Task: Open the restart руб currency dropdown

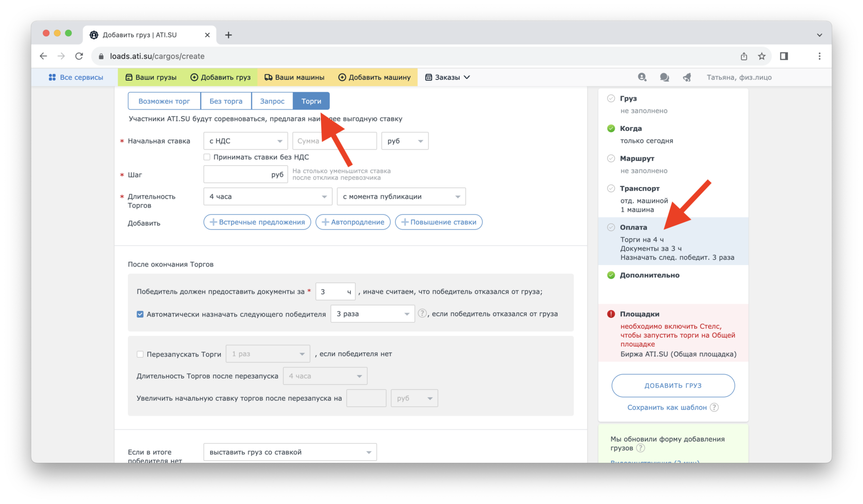Action: coord(415,398)
